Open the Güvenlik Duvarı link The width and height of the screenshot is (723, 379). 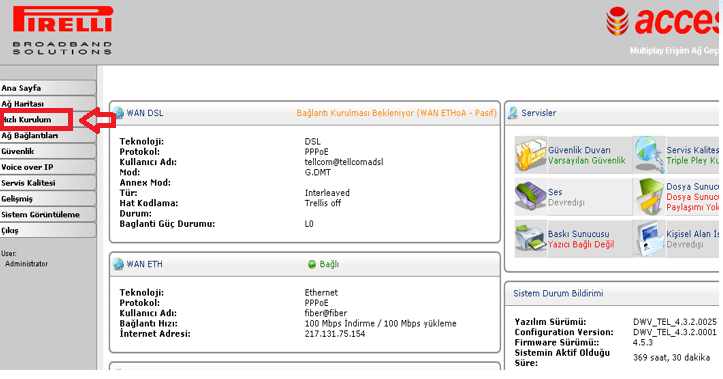[579, 150]
